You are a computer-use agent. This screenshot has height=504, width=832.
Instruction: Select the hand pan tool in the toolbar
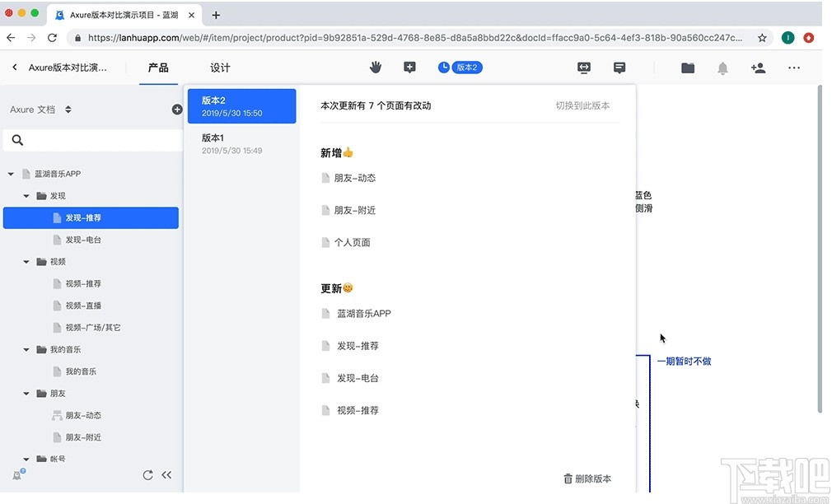coord(376,68)
